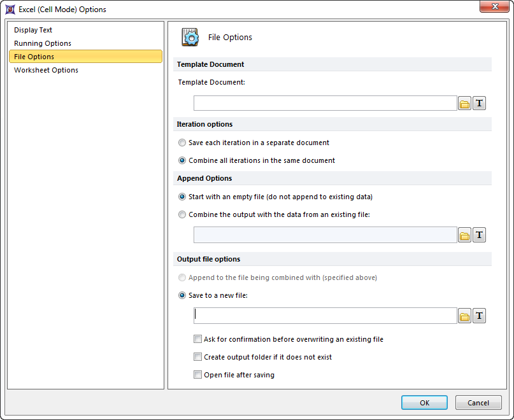Select Combine output with existing file data

(x=183, y=214)
